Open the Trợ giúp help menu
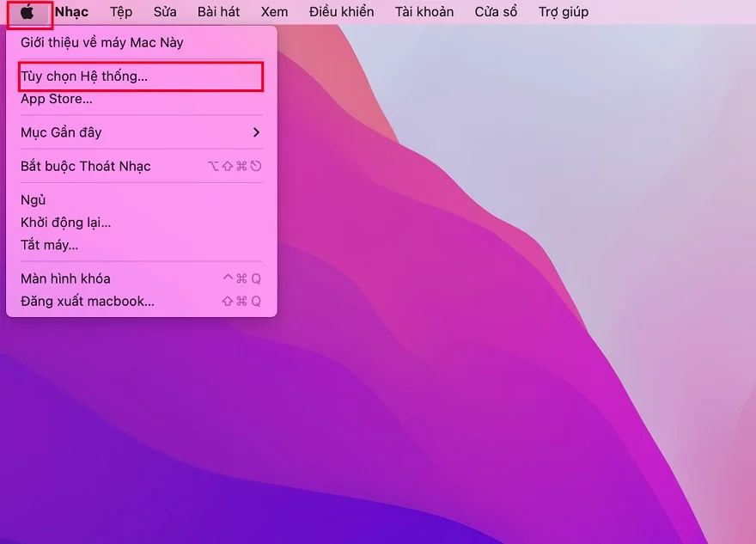Image resolution: width=756 pixels, height=544 pixels. pyautogui.click(x=564, y=12)
